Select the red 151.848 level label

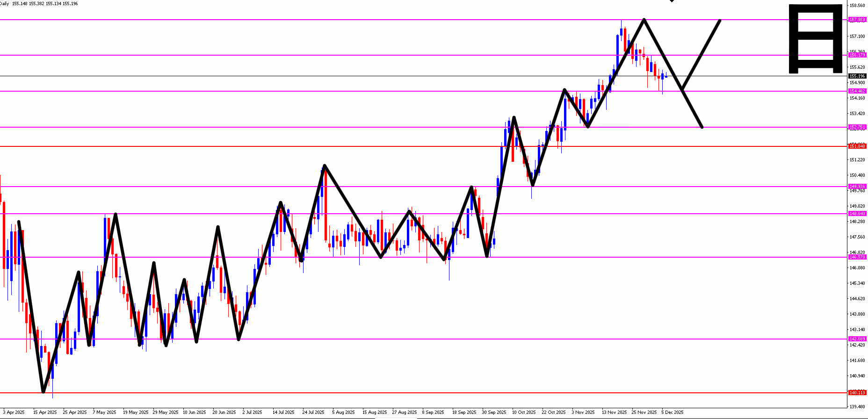(857, 146)
